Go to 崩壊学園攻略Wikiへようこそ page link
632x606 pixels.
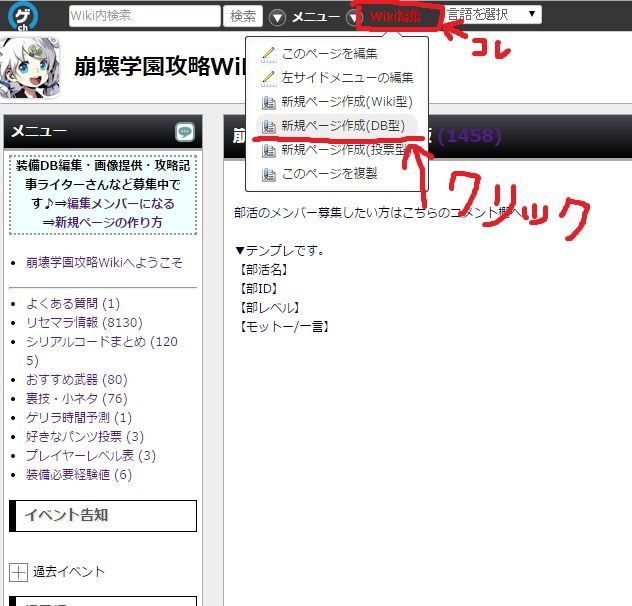pos(104,263)
